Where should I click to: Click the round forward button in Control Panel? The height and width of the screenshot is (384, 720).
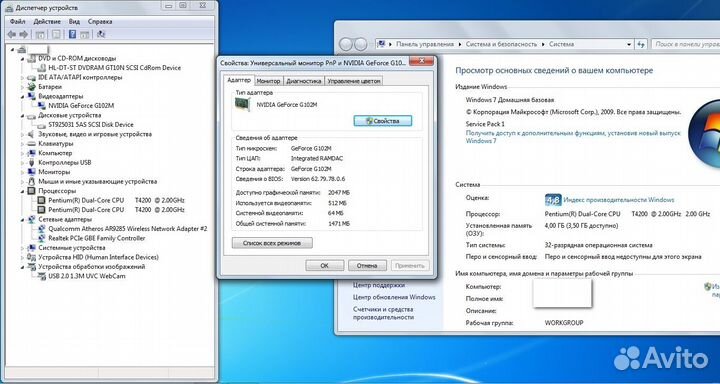[x=361, y=45]
